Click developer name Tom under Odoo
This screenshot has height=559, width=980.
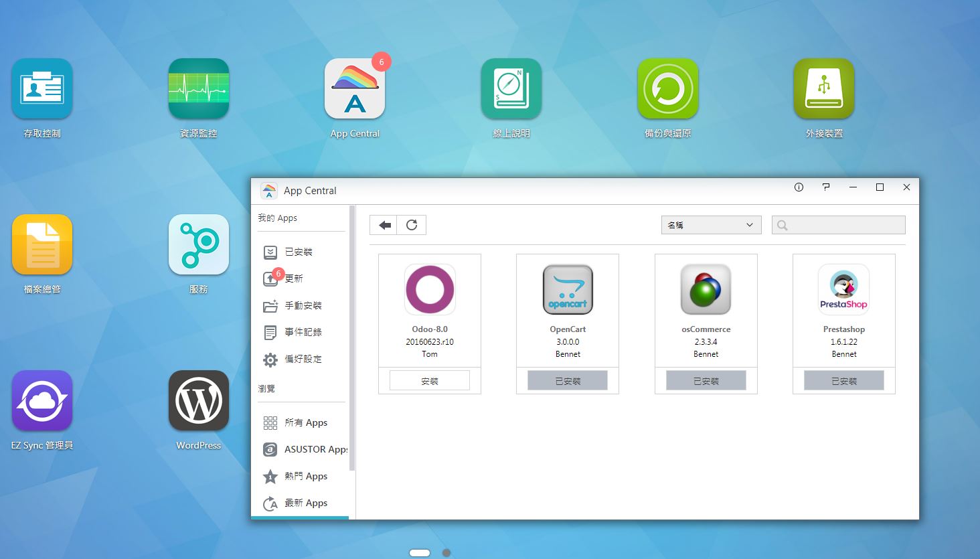pyautogui.click(x=430, y=354)
